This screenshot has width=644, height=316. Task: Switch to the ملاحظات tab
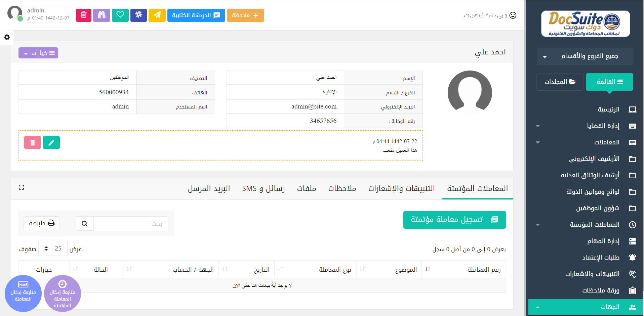(342, 189)
